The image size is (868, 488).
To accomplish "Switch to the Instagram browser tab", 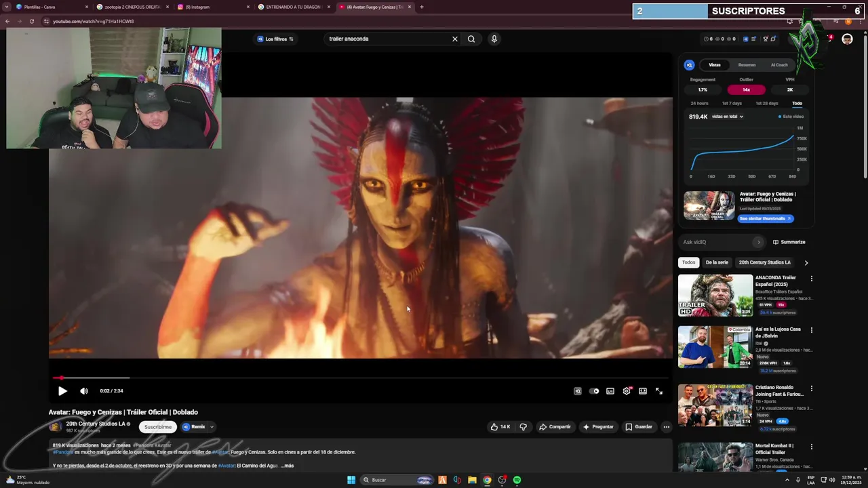I will coord(213,7).
